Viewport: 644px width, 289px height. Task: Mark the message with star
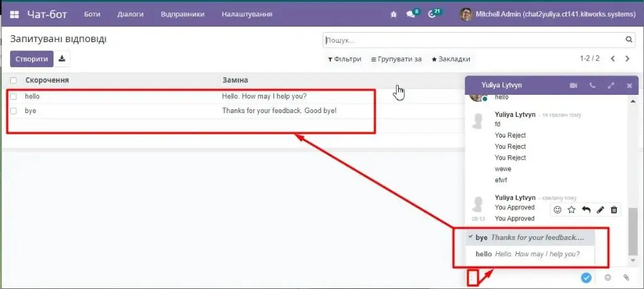coord(572,209)
